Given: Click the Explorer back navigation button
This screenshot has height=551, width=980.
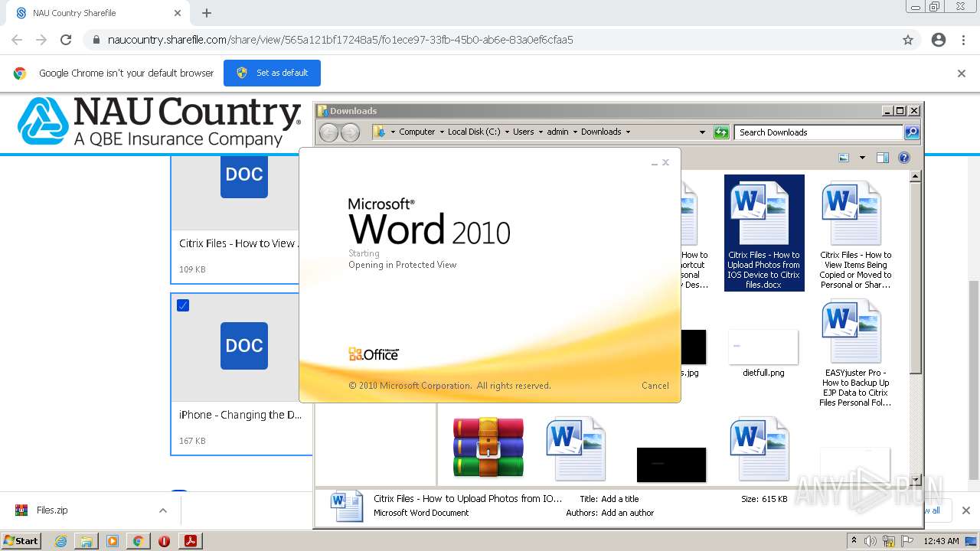Looking at the screenshot, I should click(329, 132).
